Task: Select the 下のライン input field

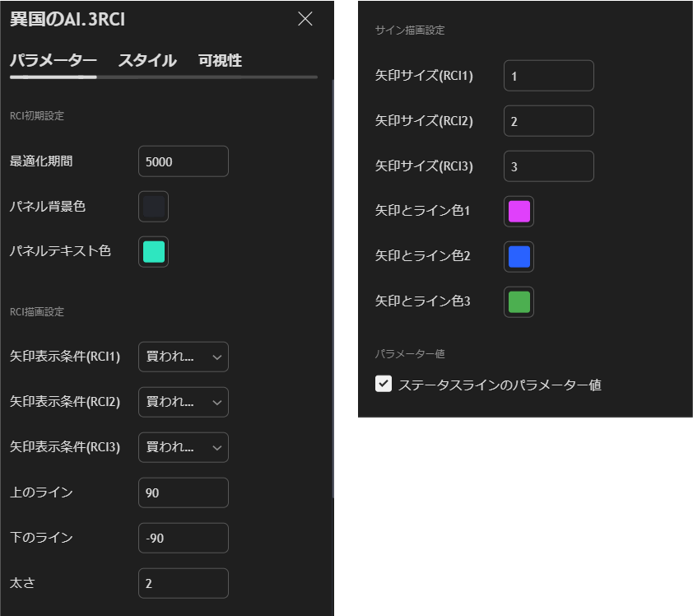Action: tap(183, 538)
